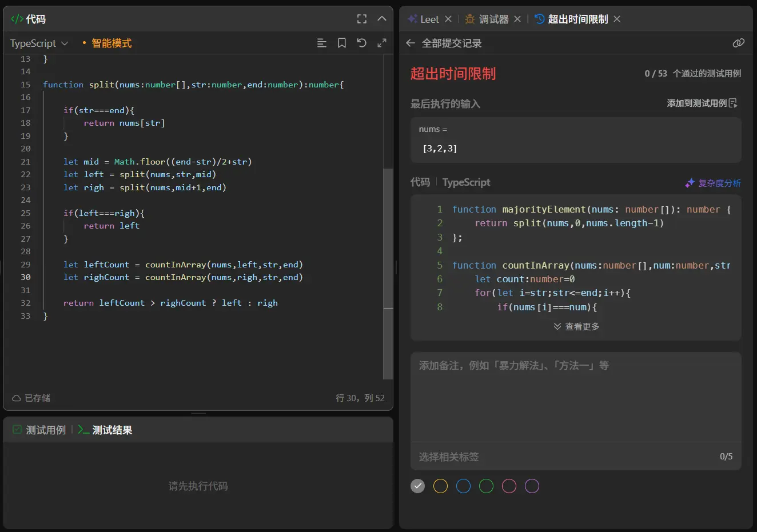Screen dimensions: 757x532
Task: Click the format code icon
Action: point(322,43)
